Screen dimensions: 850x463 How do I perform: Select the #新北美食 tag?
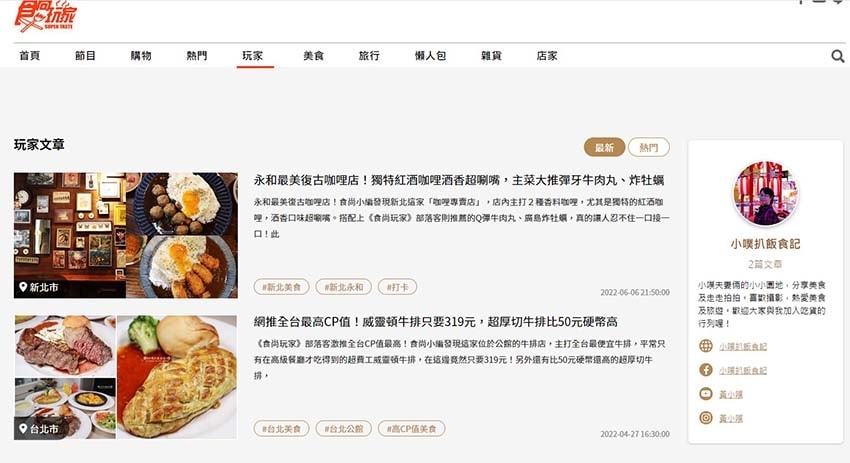point(281,287)
